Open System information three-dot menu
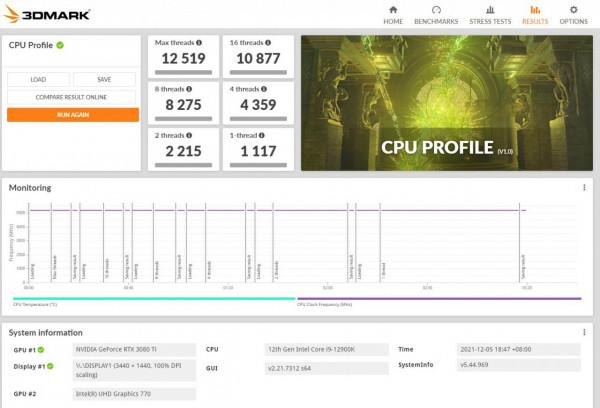Screen dimensions: 600x408 pos(584,332)
